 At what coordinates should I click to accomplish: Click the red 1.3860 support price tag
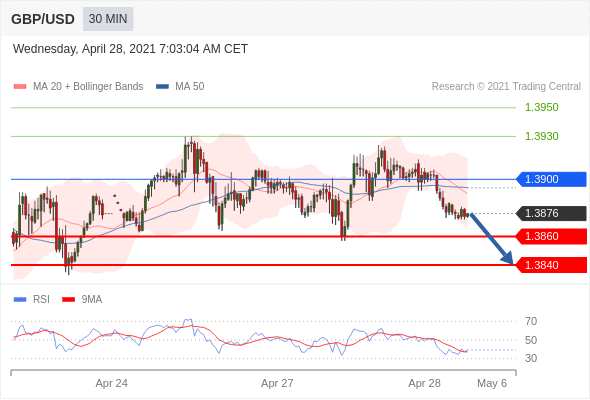tap(551, 236)
